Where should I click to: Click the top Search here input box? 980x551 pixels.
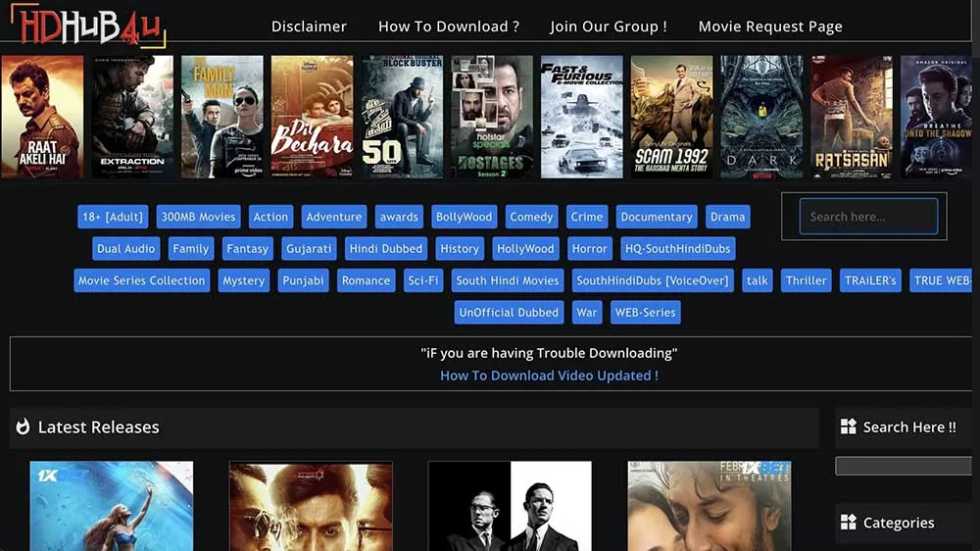point(867,217)
